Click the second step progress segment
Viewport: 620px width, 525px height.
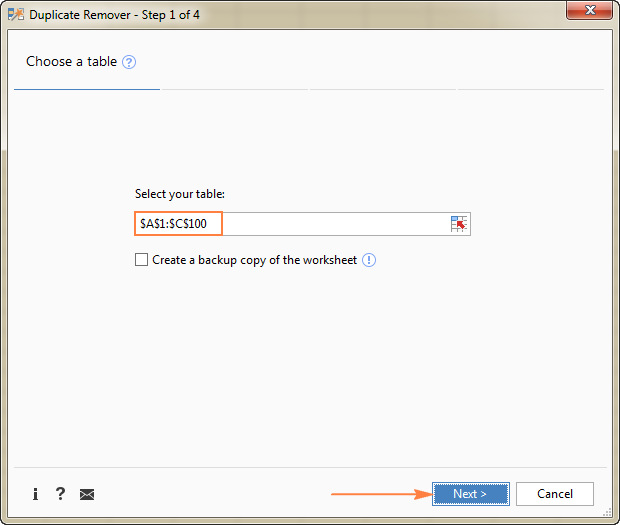click(236, 90)
